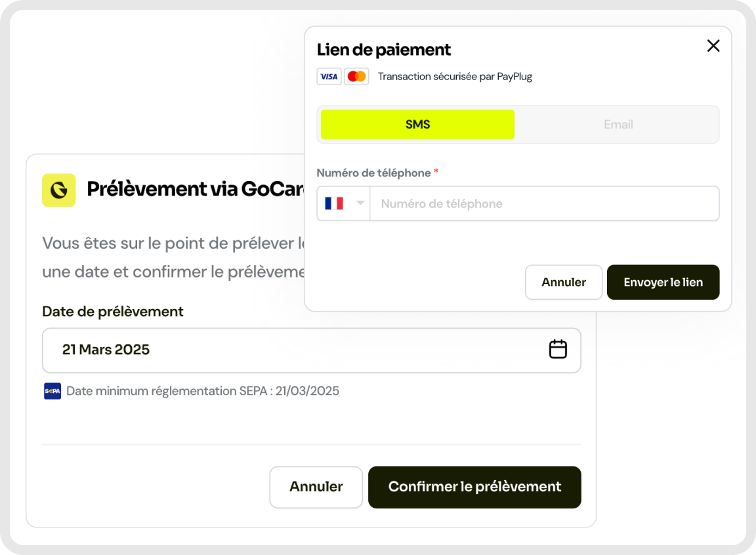Click the Numéro de téléphone label
756x555 pixels.
point(373,173)
